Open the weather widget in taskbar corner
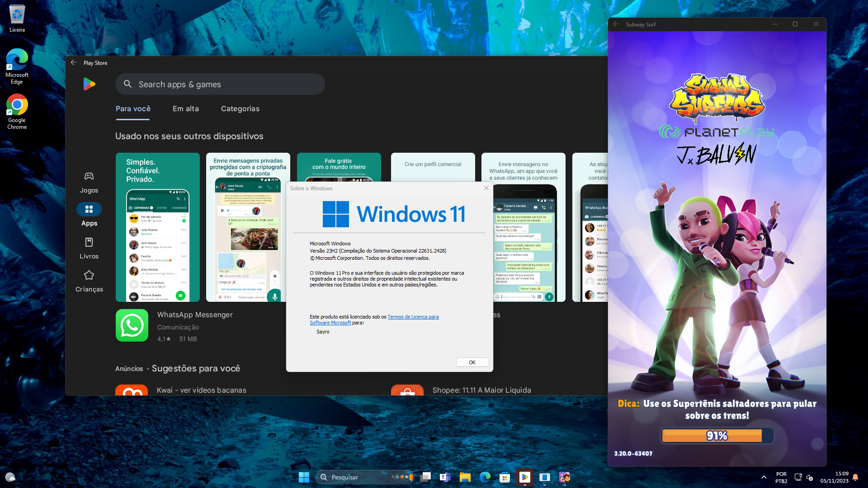This screenshot has height=488, width=868. (10, 477)
